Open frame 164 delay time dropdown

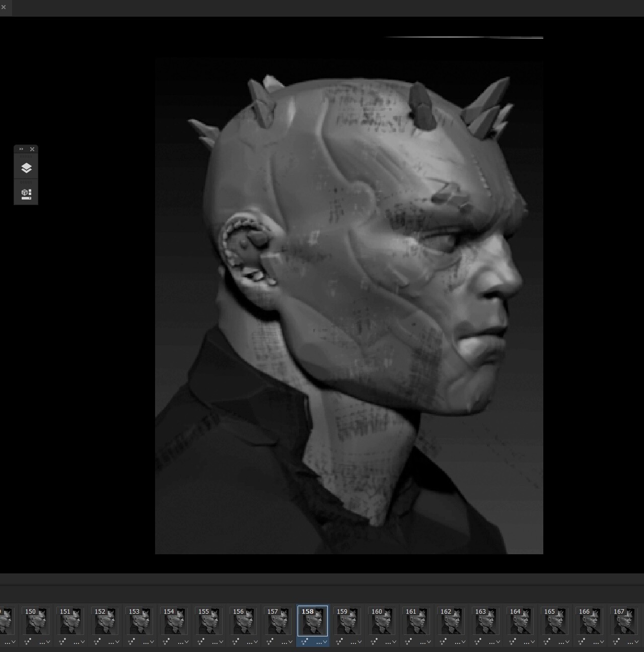click(x=529, y=642)
